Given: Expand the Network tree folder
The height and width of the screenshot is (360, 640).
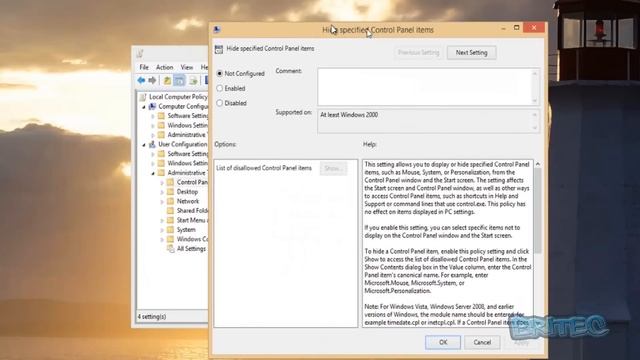Looking at the screenshot, I should (162, 201).
